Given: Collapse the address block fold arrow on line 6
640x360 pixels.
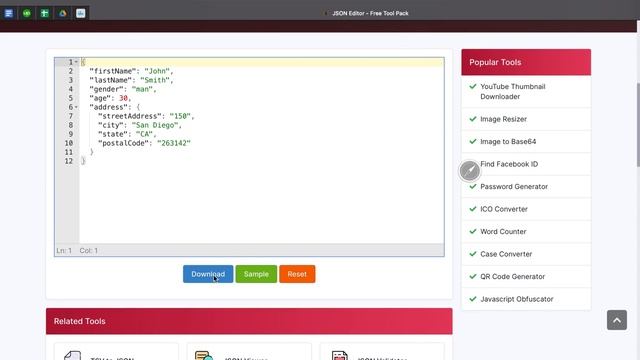Looking at the screenshot, I should pos(76,107).
